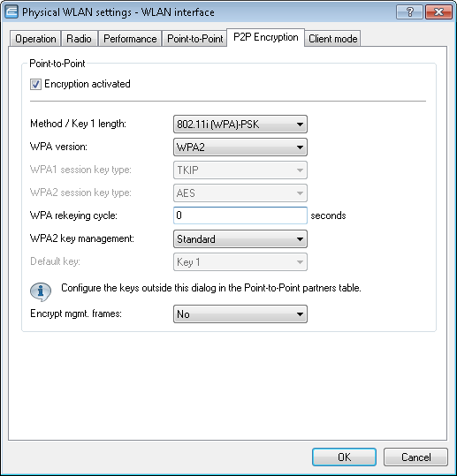Open the WPA2 key management dropdown
Screen dimensions: 457x476
pos(240,239)
